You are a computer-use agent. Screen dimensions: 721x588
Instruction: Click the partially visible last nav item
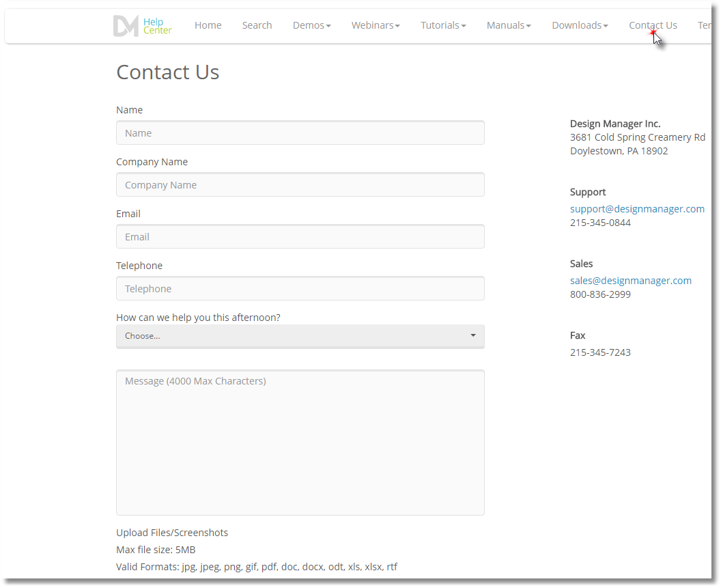(704, 25)
